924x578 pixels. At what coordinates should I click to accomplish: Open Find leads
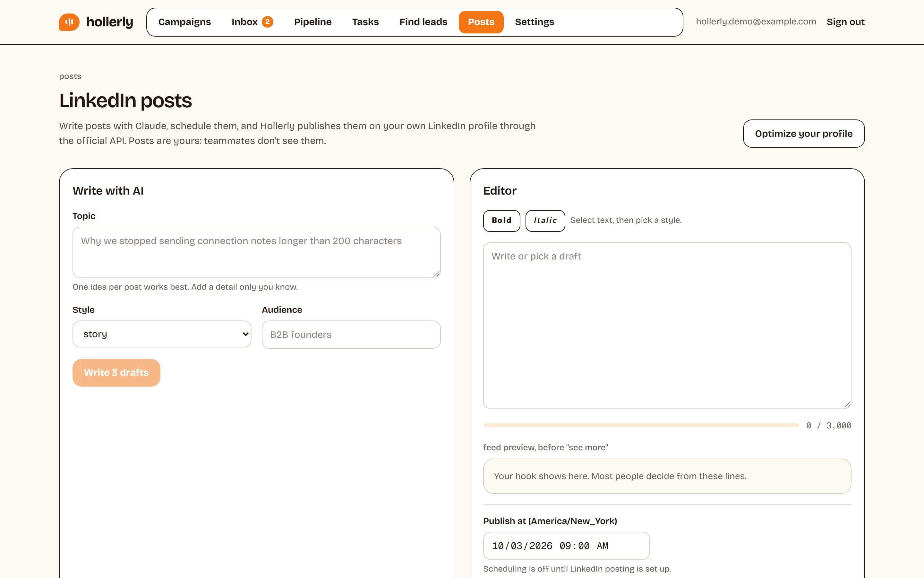tap(423, 22)
